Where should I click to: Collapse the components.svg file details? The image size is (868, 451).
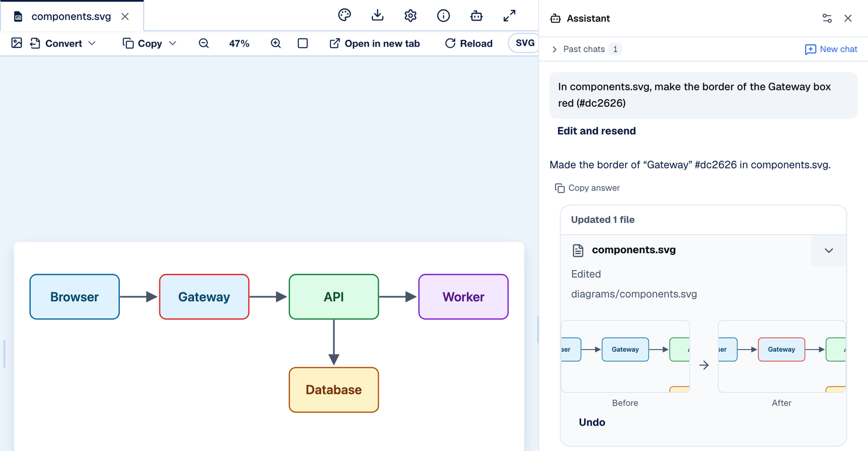point(829,250)
